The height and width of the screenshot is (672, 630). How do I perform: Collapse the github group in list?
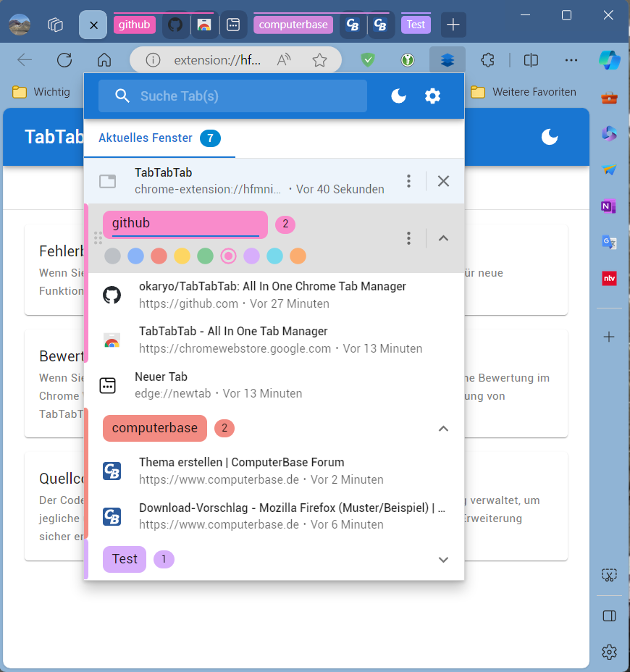point(444,238)
